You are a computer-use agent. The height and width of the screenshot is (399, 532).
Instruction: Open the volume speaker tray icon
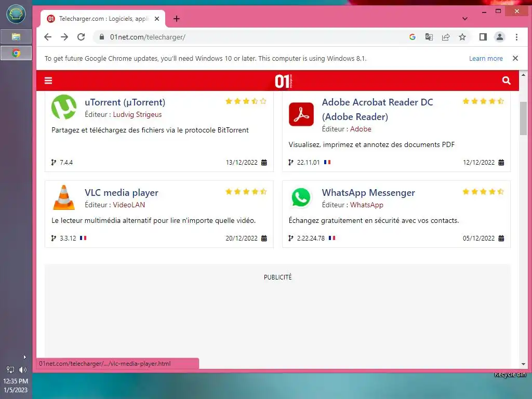point(22,370)
